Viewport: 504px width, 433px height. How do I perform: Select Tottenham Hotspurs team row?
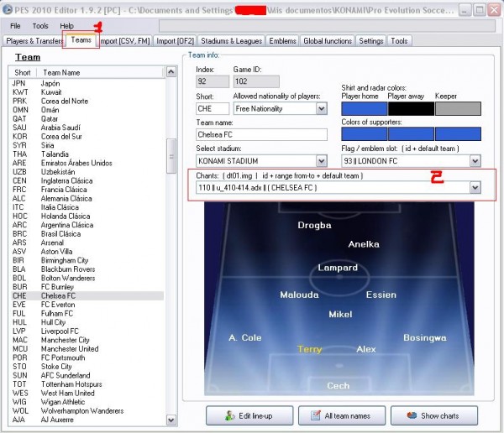(87, 384)
